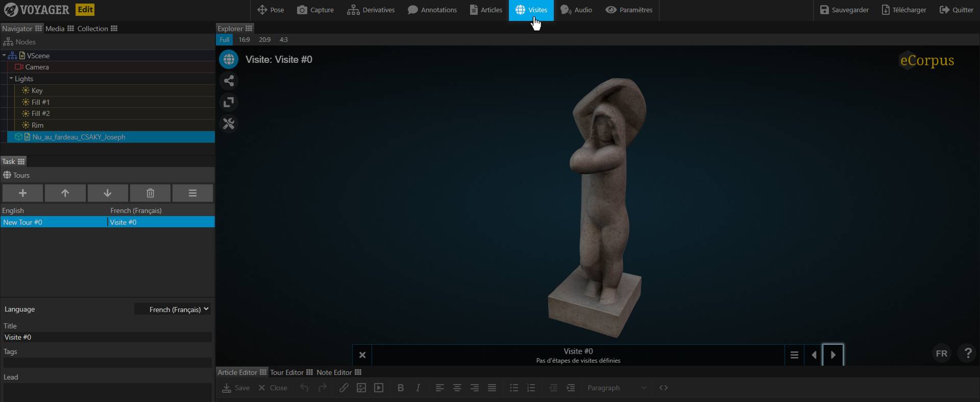The width and height of the screenshot is (980, 402).
Task: Go to previous tour step
Action: point(814,355)
